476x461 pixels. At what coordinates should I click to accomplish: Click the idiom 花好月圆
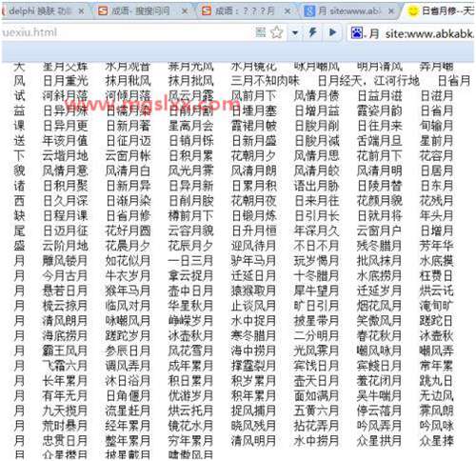[x=129, y=230]
